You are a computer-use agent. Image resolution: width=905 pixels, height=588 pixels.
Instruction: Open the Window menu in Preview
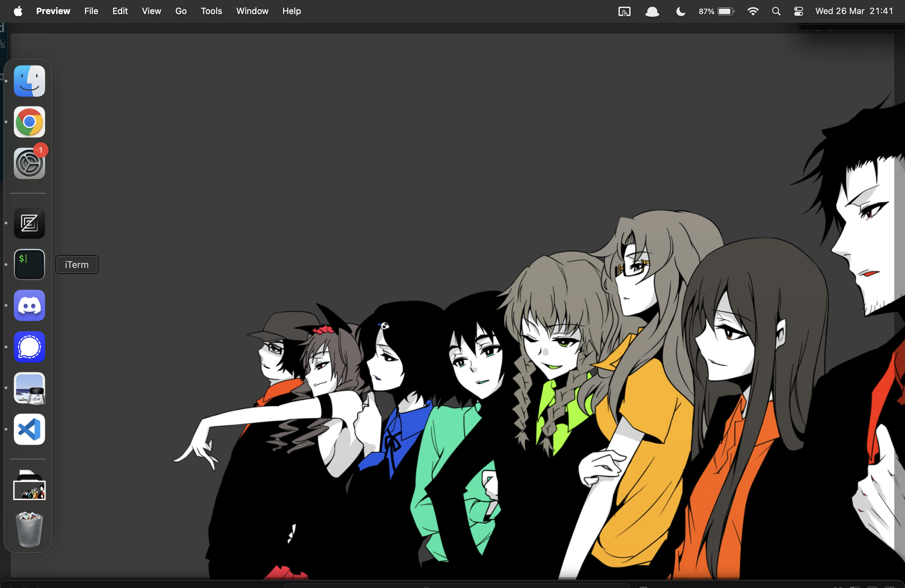point(252,11)
